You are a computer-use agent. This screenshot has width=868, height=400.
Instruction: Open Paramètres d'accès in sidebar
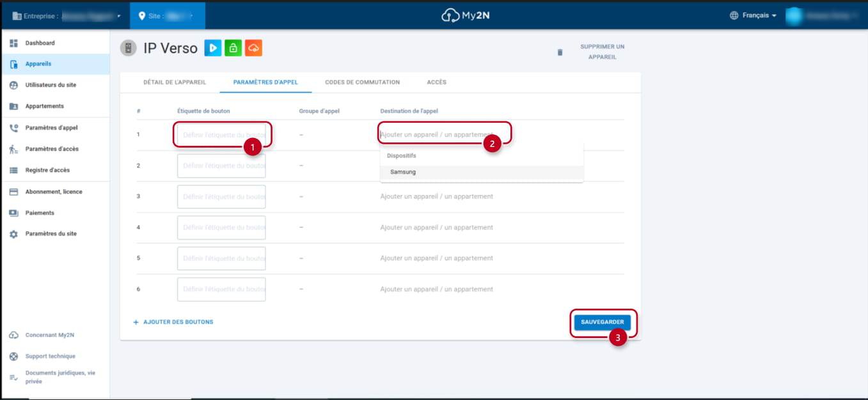point(52,149)
